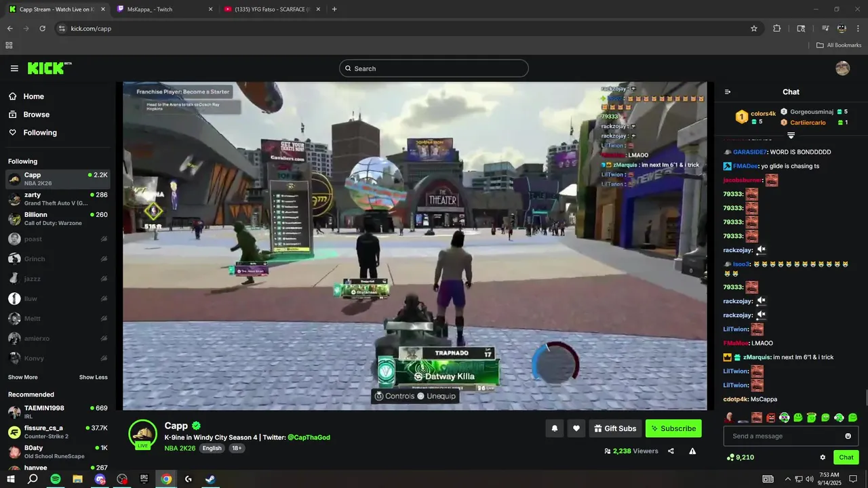Open zarty's Grand Theft Auto stream
This screenshot has height=488, width=868.
pos(58,199)
